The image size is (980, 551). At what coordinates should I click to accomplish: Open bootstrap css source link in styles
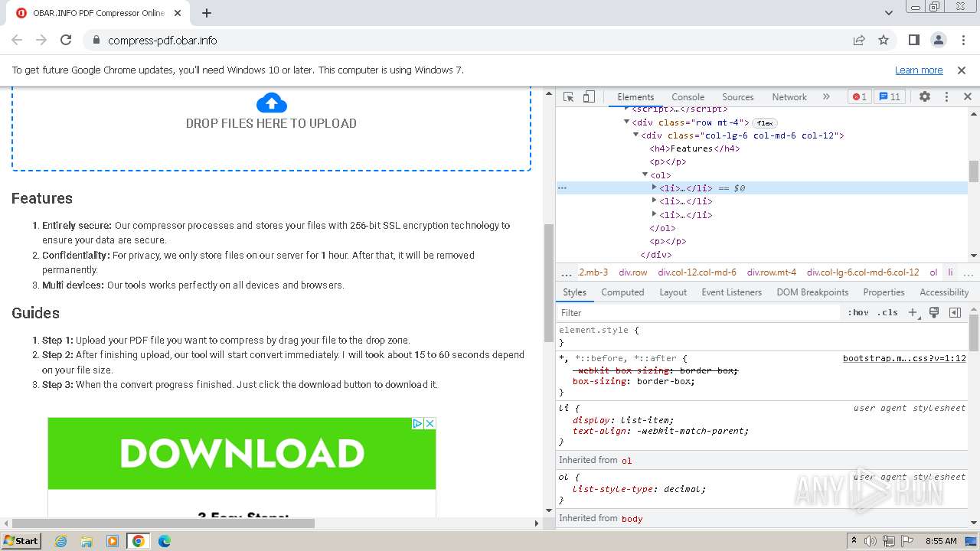click(904, 358)
